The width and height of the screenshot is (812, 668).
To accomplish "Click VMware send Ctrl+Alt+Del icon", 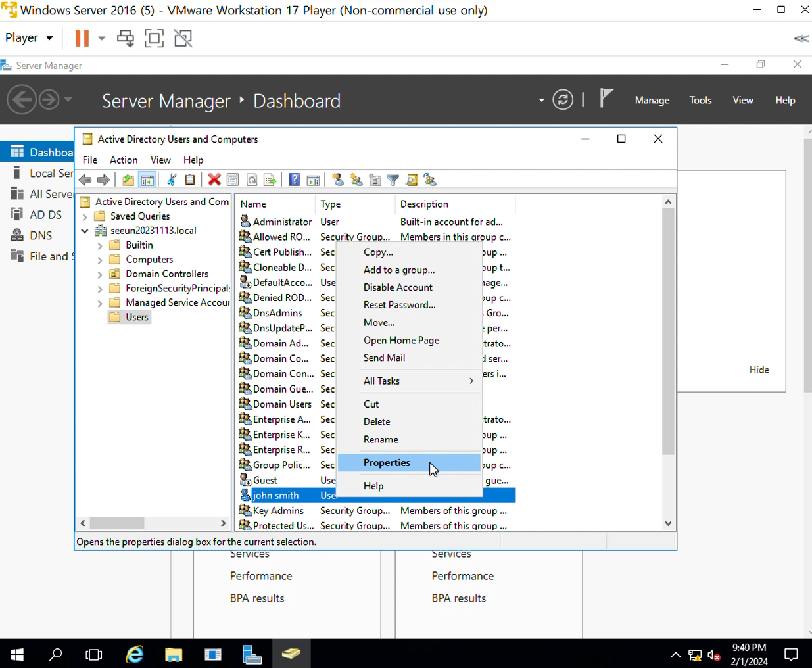I will 125,38.
